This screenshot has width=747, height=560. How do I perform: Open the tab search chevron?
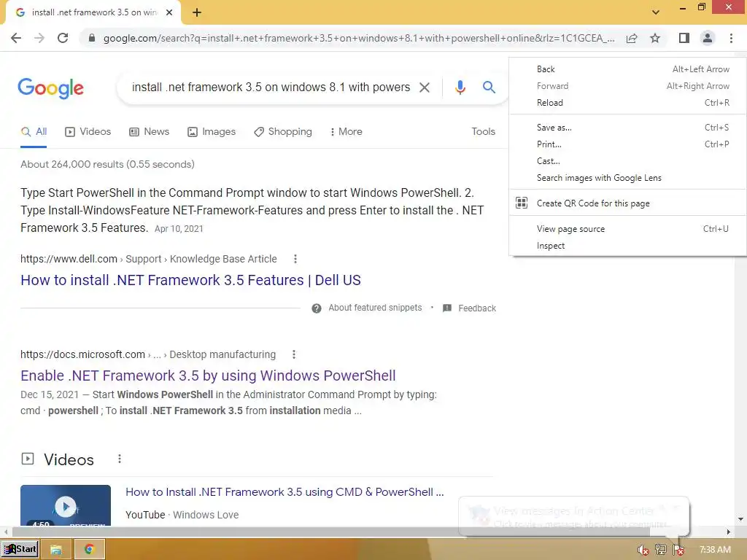[x=656, y=12]
